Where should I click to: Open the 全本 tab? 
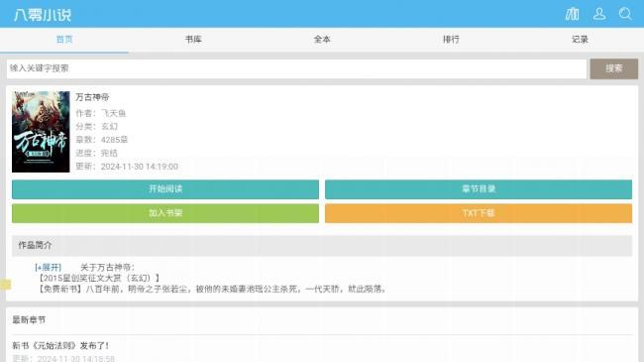tap(322, 40)
